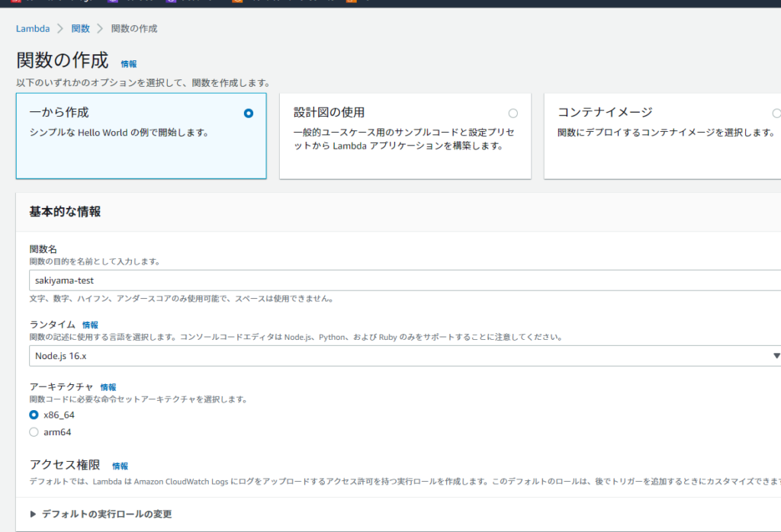Focus the 関数名 field containing sakiyama-test
781x532 pixels.
click(x=404, y=280)
